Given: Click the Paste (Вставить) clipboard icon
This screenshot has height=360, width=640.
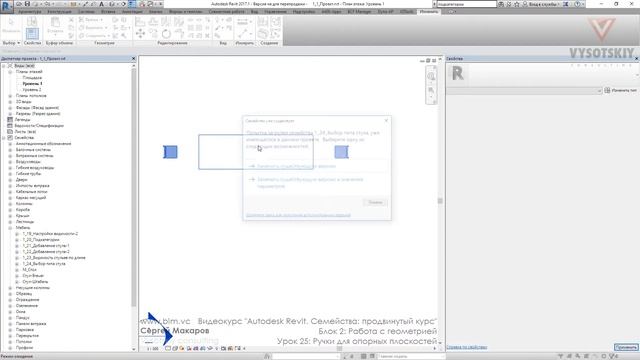Looking at the screenshot, I should 55,22.
